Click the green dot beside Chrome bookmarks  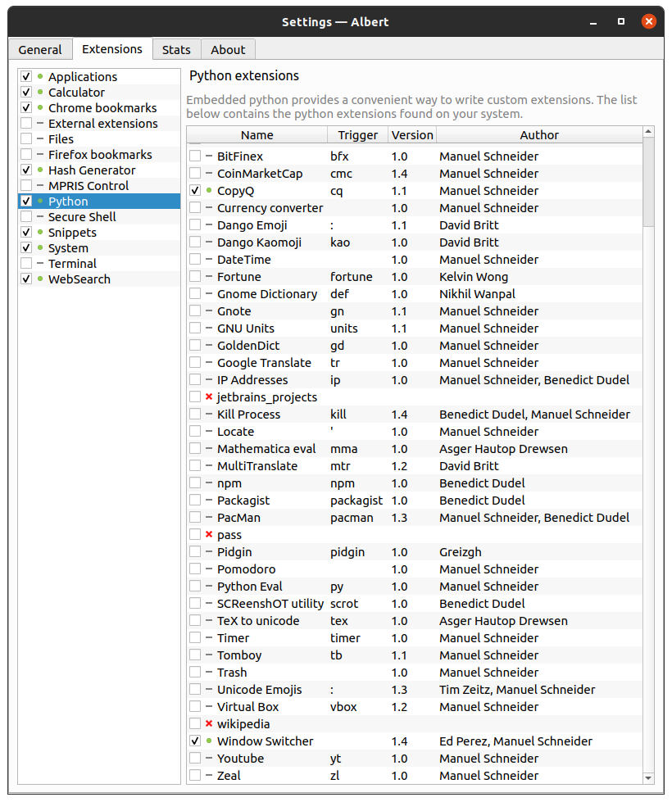(x=40, y=107)
